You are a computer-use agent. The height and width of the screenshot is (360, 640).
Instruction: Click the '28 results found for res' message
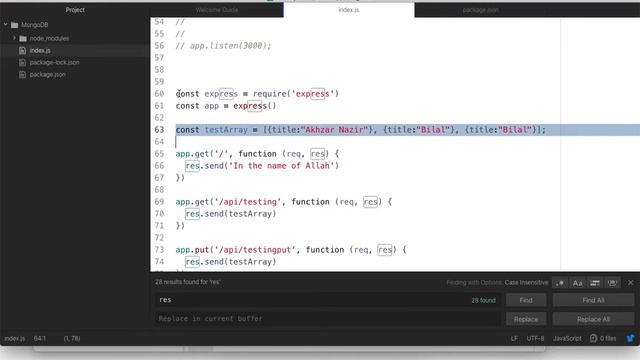pyautogui.click(x=187, y=282)
